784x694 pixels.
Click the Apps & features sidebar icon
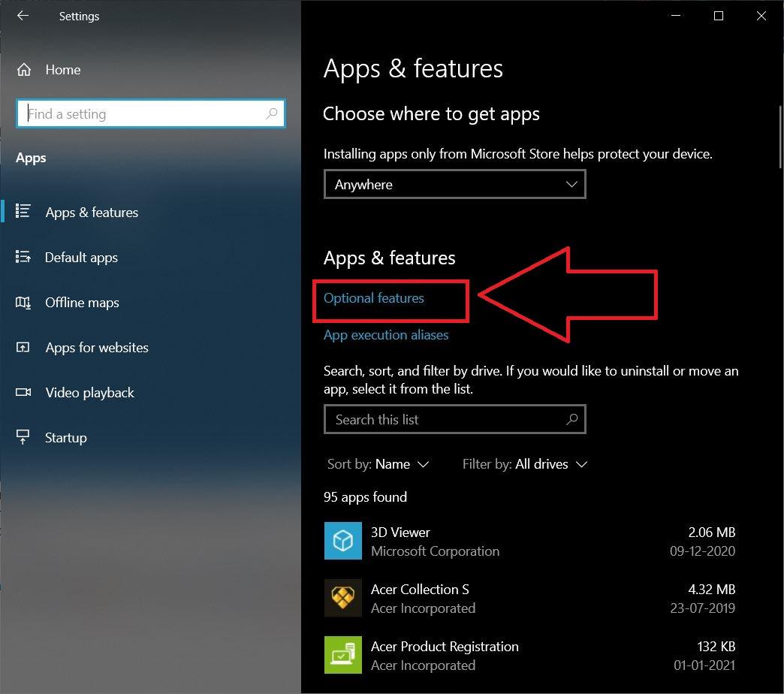(x=23, y=211)
